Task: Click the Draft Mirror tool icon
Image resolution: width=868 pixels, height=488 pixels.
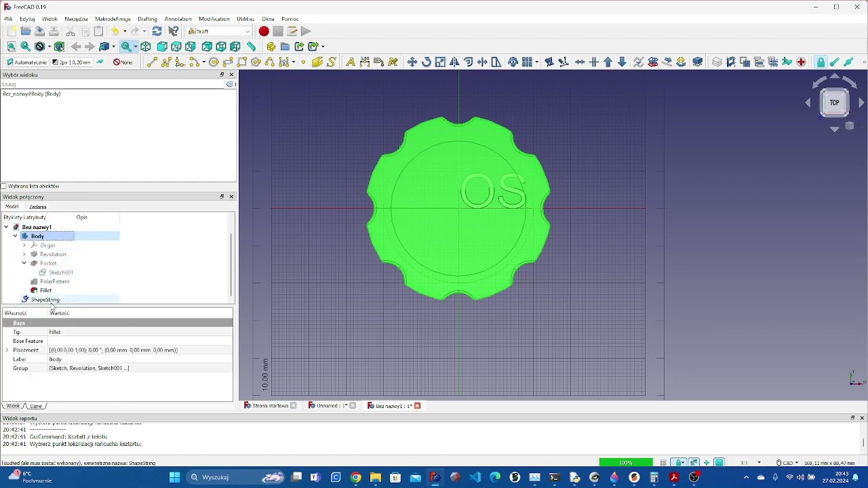Action: tap(454, 62)
